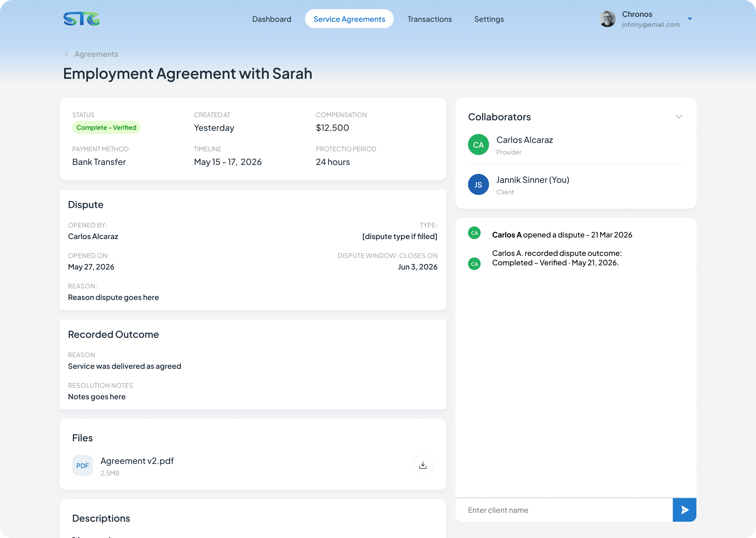The height and width of the screenshot is (538, 756).
Task: Select the Carlos Alcaraz collaborator name
Action: pos(525,140)
